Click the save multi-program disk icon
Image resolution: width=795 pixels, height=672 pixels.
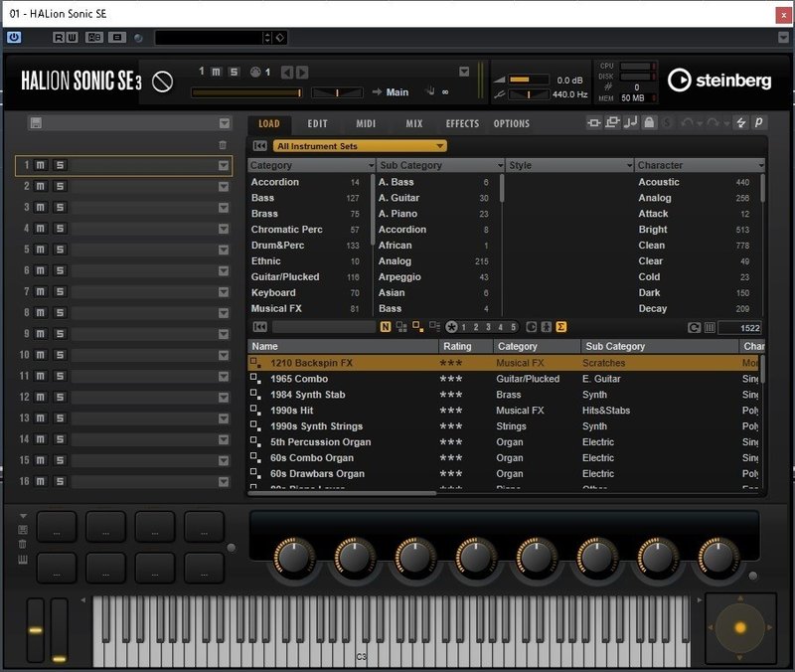[x=36, y=122]
